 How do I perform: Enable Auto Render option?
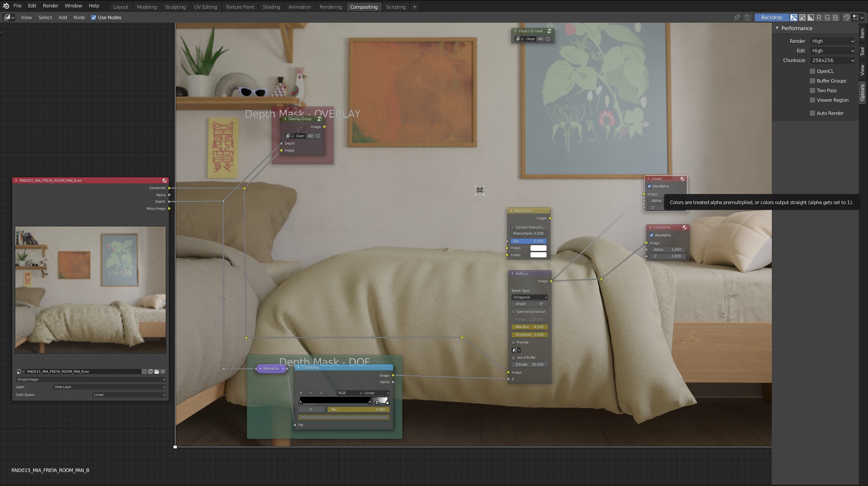812,113
